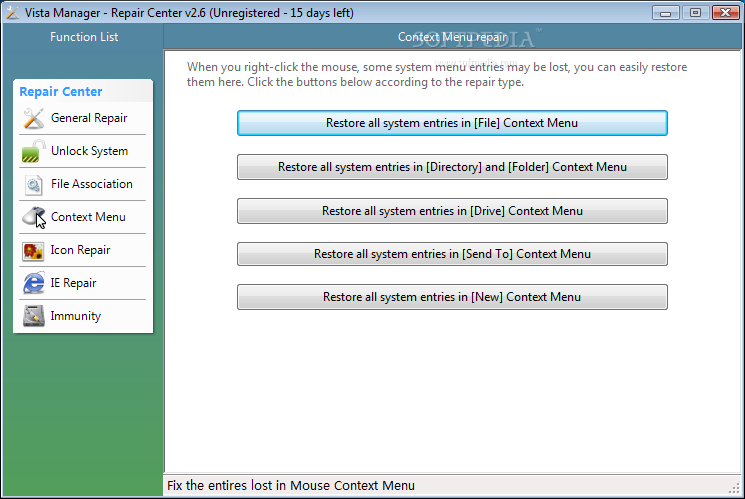Restore entries in Send To Context Menu
Viewport: 745px width, 499px height.
coord(452,254)
